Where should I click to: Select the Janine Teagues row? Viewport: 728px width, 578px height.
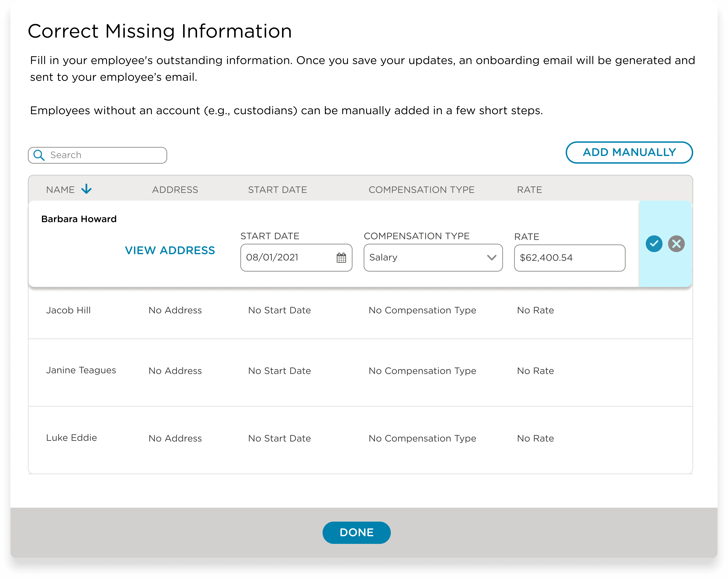pos(81,370)
